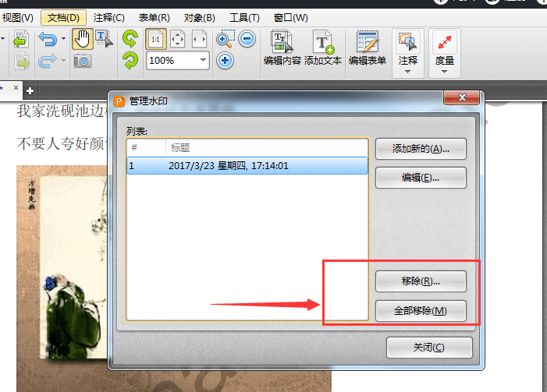Click the next page document icon

[x=22, y=61]
